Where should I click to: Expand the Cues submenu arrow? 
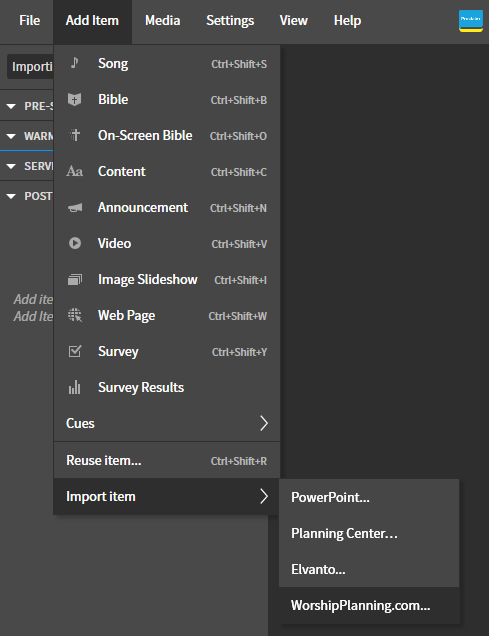264,423
